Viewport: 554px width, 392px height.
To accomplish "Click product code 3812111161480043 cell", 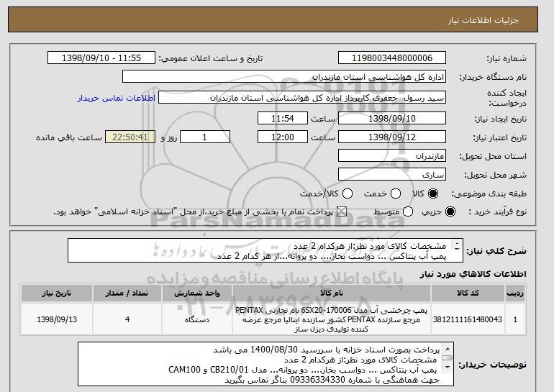I will point(468,319).
